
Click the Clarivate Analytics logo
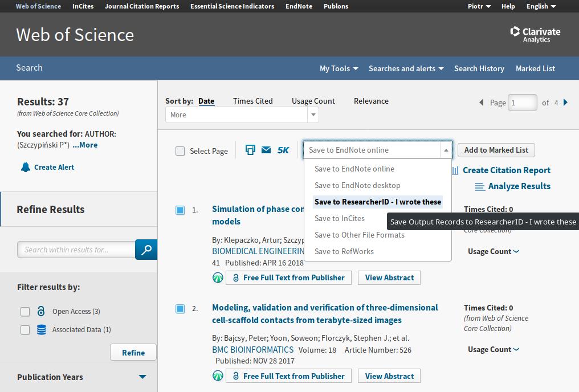click(x=535, y=35)
